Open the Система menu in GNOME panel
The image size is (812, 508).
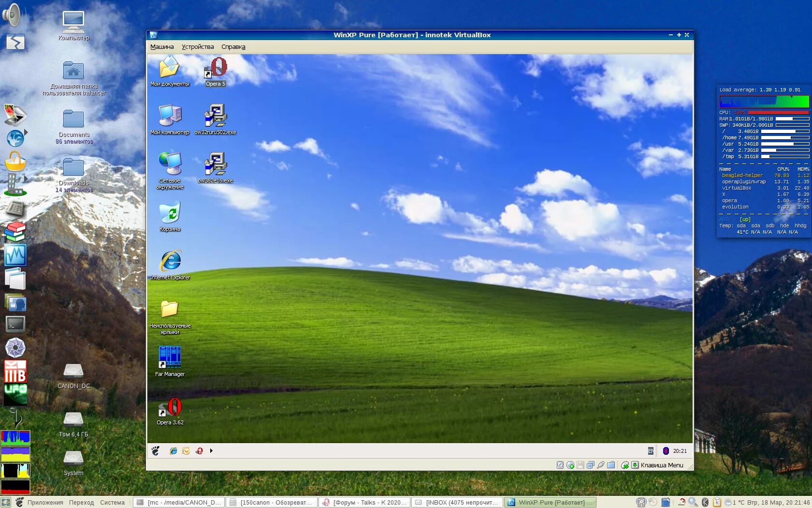tap(112, 503)
